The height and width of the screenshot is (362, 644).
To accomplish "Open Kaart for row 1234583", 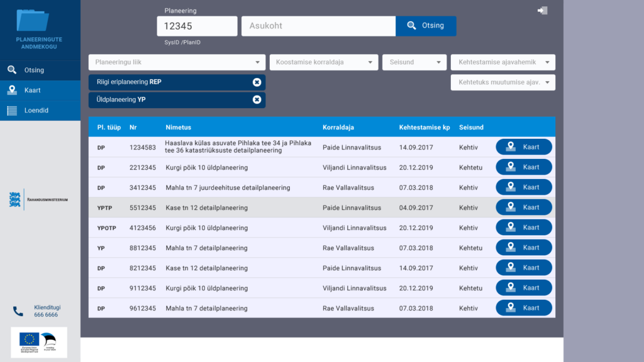I will coord(524,147).
